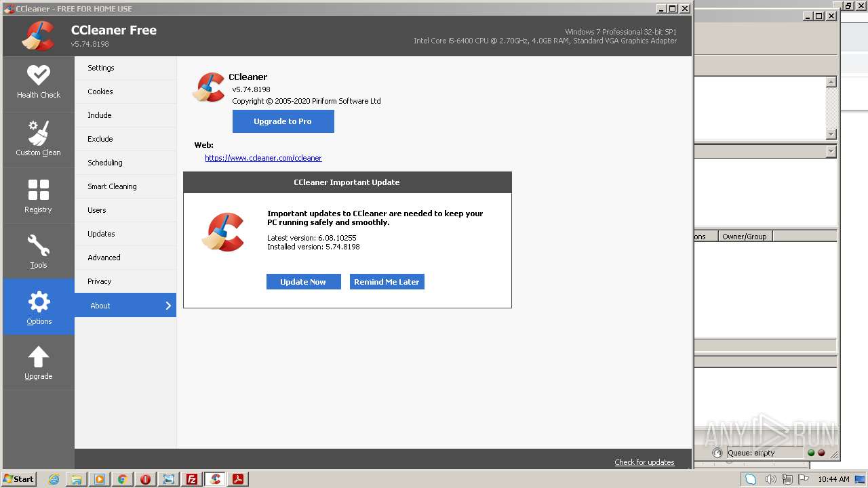Expand the dropdown arrow in FileZilla's path bar
Viewport: 868px width, 488px height.
point(831,152)
